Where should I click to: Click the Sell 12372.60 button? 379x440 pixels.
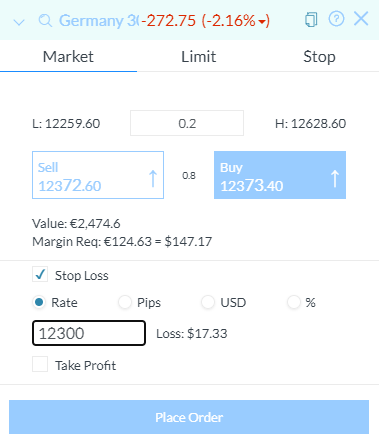point(98,175)
